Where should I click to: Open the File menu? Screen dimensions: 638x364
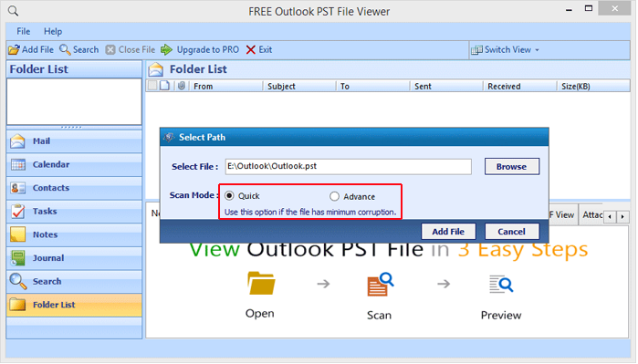coord(23,31)
